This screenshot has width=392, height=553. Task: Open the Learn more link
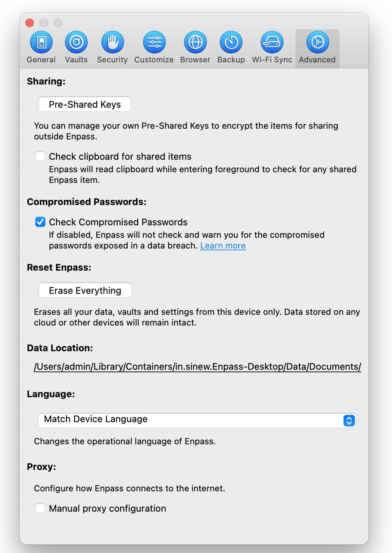point(223,246)
